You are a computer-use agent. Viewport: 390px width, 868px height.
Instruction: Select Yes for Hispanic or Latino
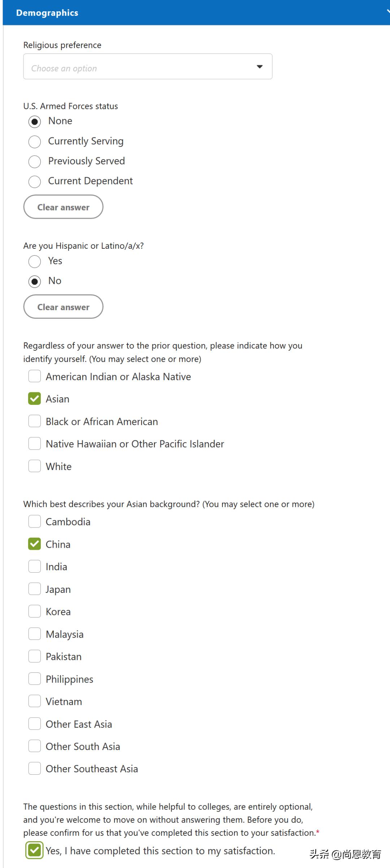[x=35, y=261]
